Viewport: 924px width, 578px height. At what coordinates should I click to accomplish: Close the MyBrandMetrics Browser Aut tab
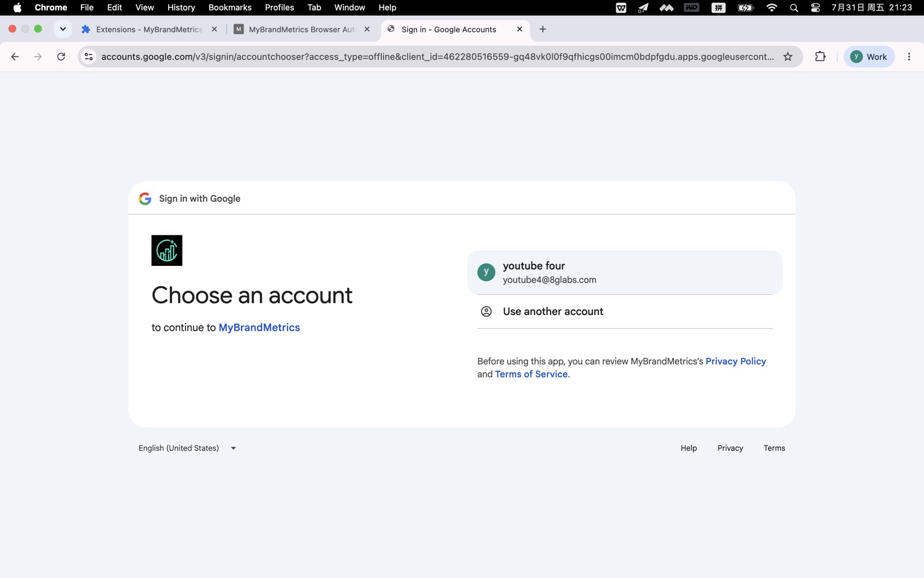pyautogui.click(x=367, y=29)
